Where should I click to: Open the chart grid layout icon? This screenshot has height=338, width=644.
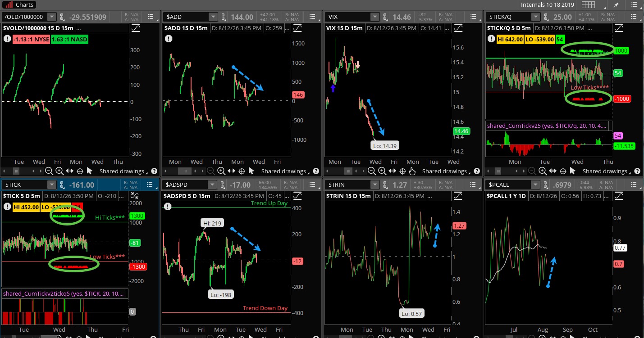588,5
